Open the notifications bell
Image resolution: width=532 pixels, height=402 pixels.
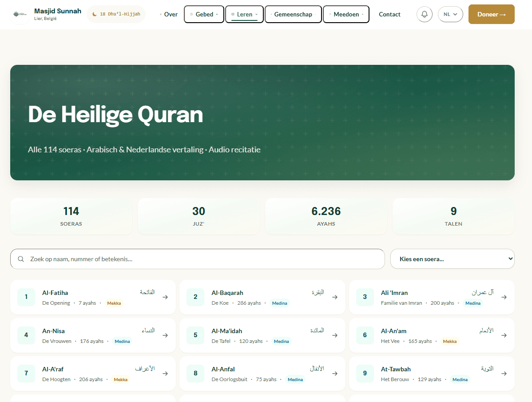[425, 14]
